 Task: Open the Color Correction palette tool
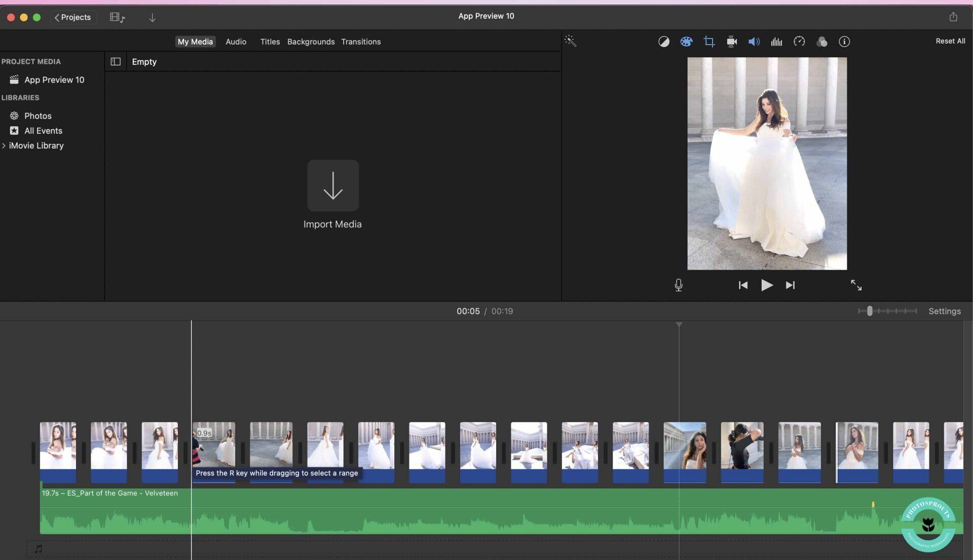pyautogui.click(x=686, y=42)
